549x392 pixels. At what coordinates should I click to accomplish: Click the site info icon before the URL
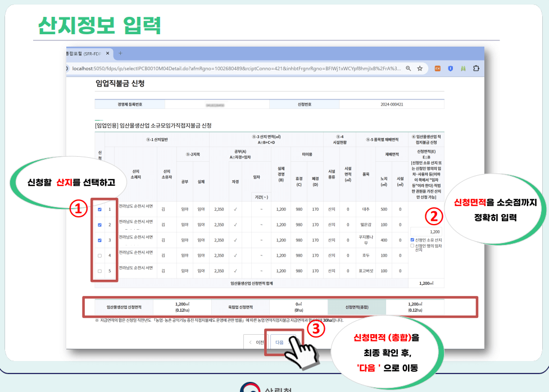click(67, 68)
